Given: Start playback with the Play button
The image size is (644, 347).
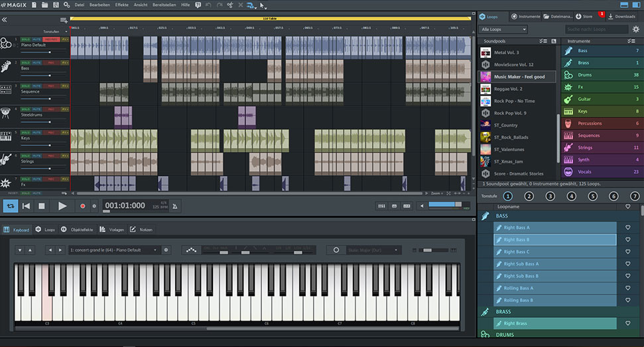Looking at the screenshot, I should pos(62,206).
